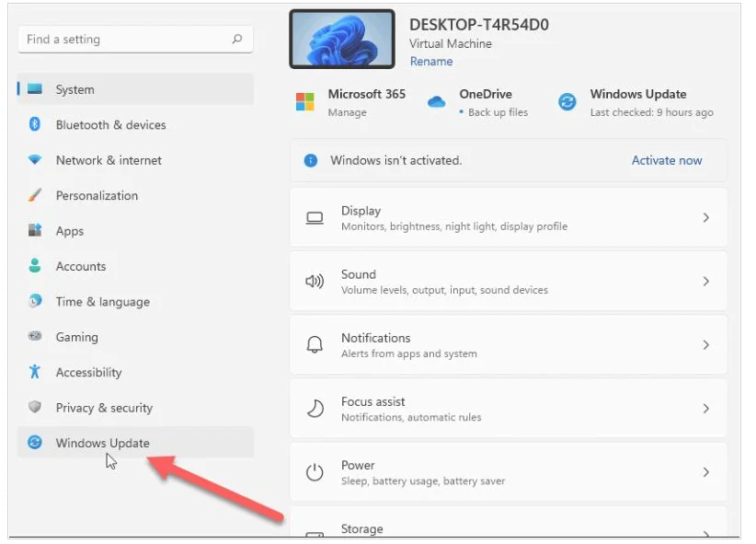Go to Time & language section
The height and width of the screenshot is (544, 756).
(102, 302)
